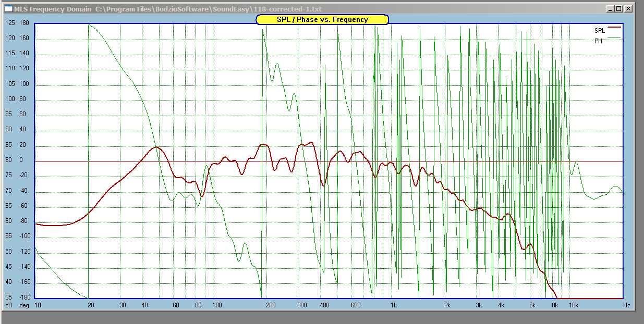The width and height of the screenshot is (644, 324).
Task: Click the 8k label on frequency axis
Action: click(x=555, y=306)
